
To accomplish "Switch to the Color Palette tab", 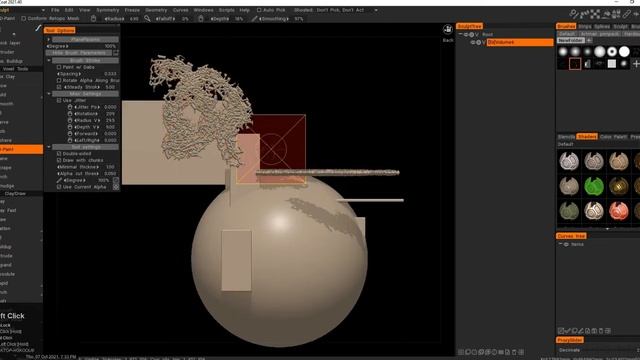I will click(613, 136).
